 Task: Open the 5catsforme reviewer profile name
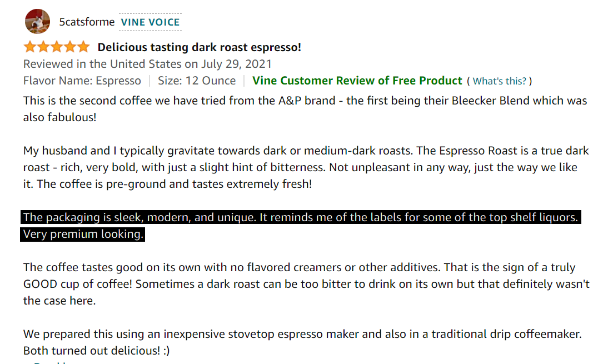[x=87, y=22]
